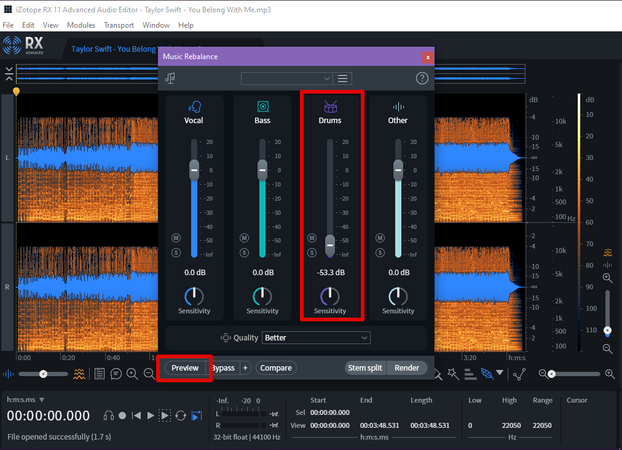Screen dimensions: 622x450
Task: Expand the feather tool dropdown arrow
Action: [500, 373]
